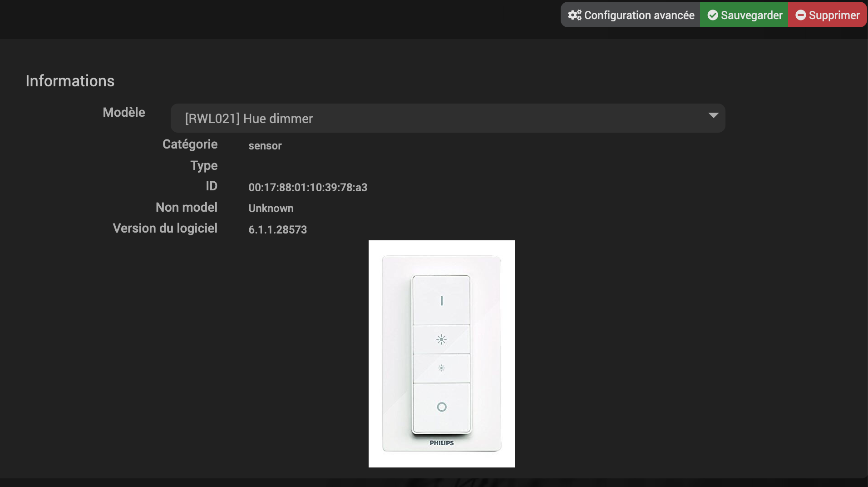Click the dim sun symbol on dimmer image
The image size is (868, 487).
(441, 368)
